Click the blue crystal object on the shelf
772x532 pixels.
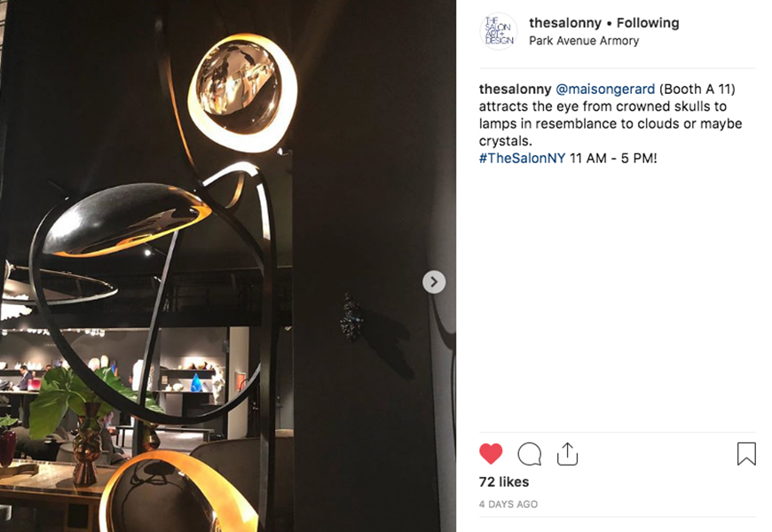pos(196,382)
